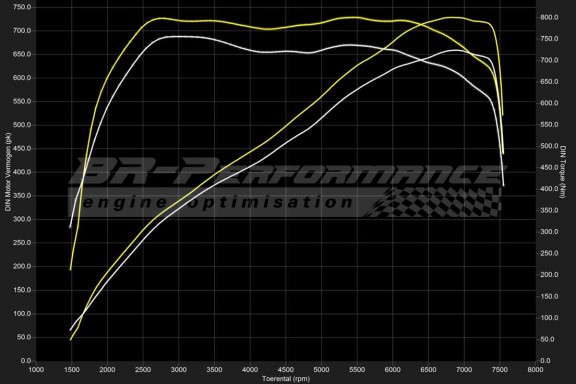576x384 pixels.
Task: Click 100.0 on the power (pk) axis
Action: 22,313
